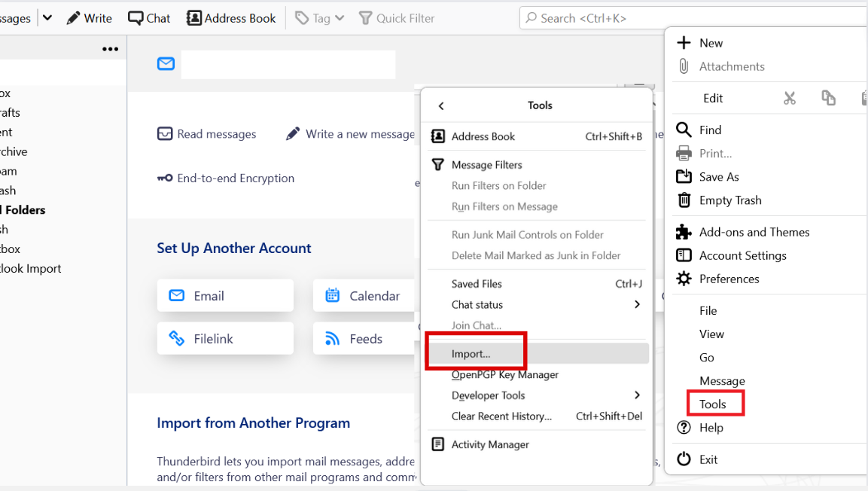Open Address Book from the top toolbar
Viewport: 868px width, 491px height.
[x=231, y=18]
